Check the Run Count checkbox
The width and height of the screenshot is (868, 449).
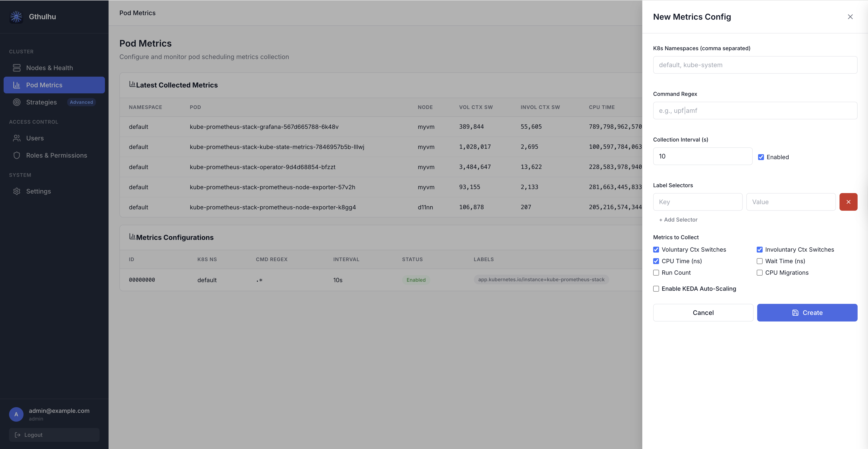pyautogui.click(x=656, y=272)
